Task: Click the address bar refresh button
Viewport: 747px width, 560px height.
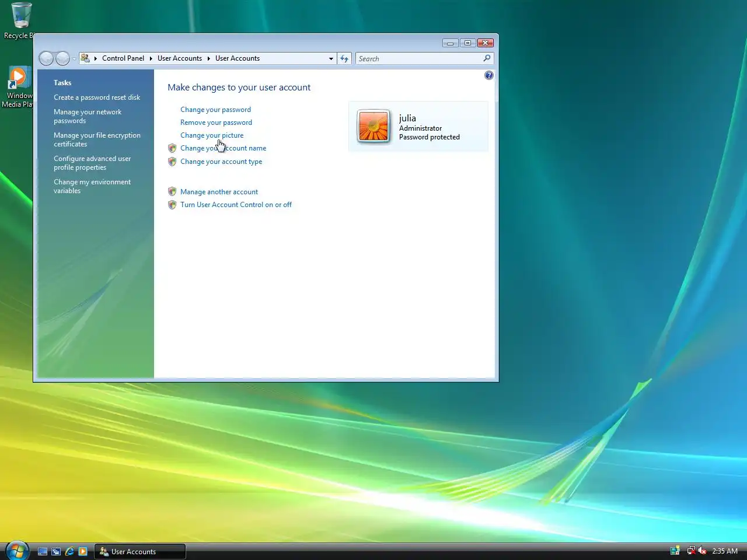Action: pyautogui.click(x=344, y=58)
